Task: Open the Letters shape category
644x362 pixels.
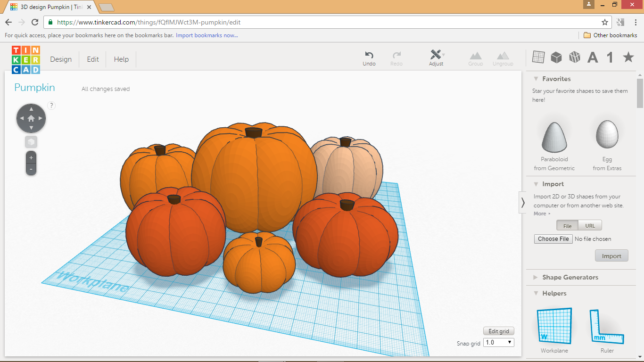Action: pyautogui.click(x=593, y=57)
